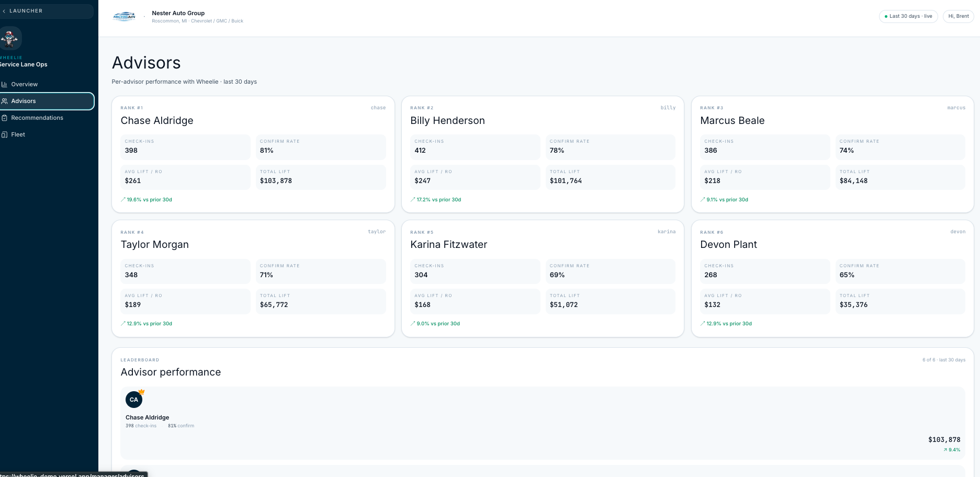Click the trend arrow beside 19.6% vs prior 30d
Image resolution: width=980 pixels, height=477 pixels.
123,200
